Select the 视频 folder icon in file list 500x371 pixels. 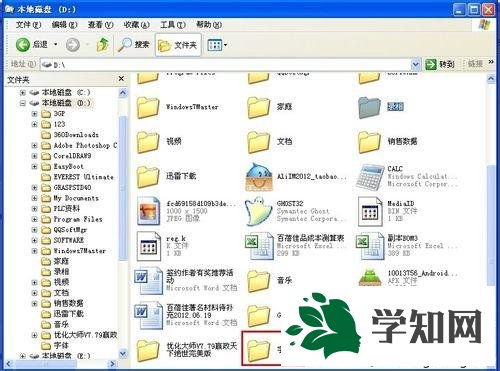pyautogui.click(x=148, y=142)
